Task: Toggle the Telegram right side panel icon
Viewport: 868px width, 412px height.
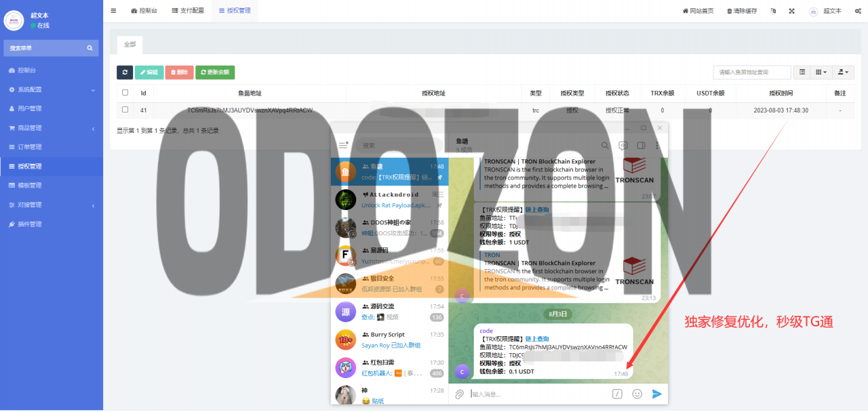Action: (640, 145)
